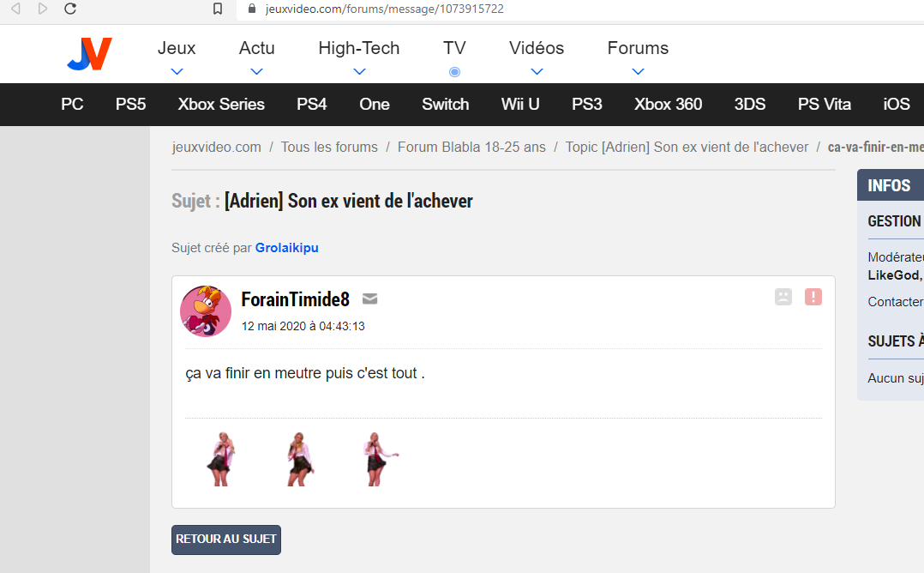Click the TV live indicator circle

pyautogui.click(x=454, y=72)
